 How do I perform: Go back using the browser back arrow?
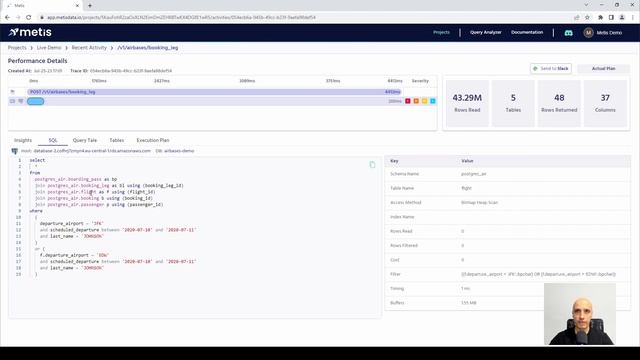[x=7, y=18]
